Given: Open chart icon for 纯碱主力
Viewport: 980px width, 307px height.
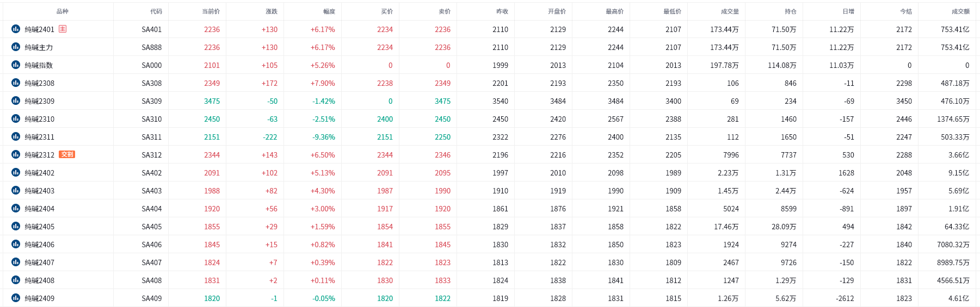Looking at the screenshot, I should pyautogui.click(x=16, y=47).
